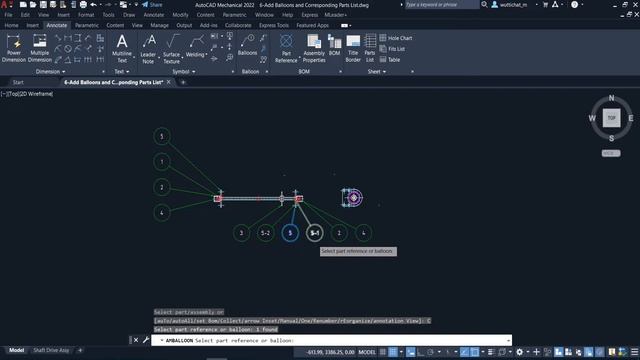This screenshot has width=640, height=360.
Task: Select the blue balloon numbered 5
Action: (x=290, y=233)
